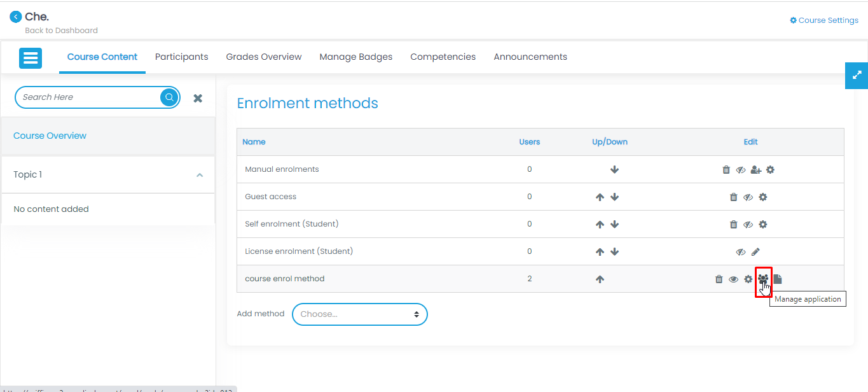Collapse the Topic 1 section
Screen dimensions: 868x392
[200, 175]
